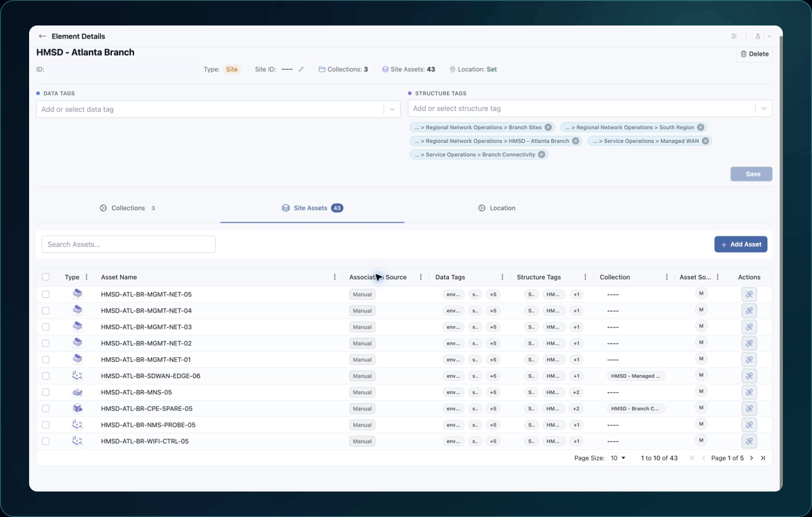The height and width of the screenshot is (517, 812).
Task: Click the Save button
Action: pyautogui.click(x=751, y=174)
